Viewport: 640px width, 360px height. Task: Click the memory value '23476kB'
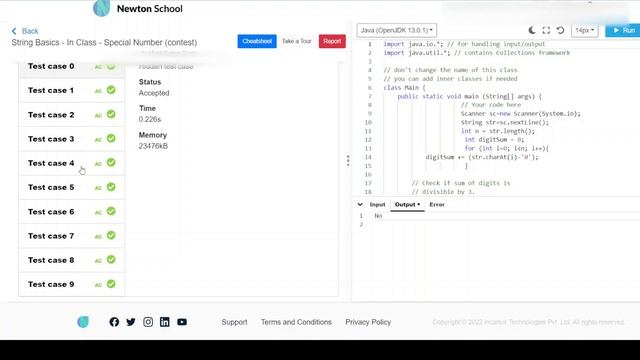pyautogui.click(x=153, y=146)
